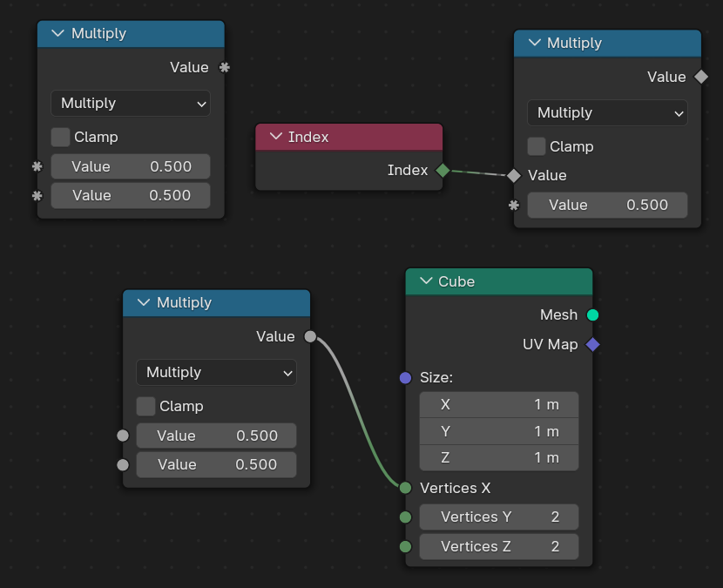Collapse the top-right Multiply node
Screen dimensions: 723x588
click(535, 43)
